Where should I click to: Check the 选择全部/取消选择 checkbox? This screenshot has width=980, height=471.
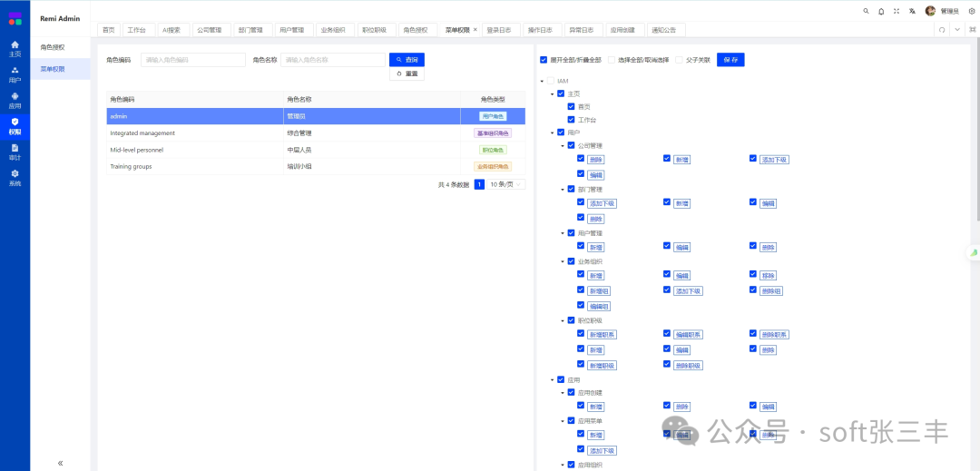coord(612,60)
